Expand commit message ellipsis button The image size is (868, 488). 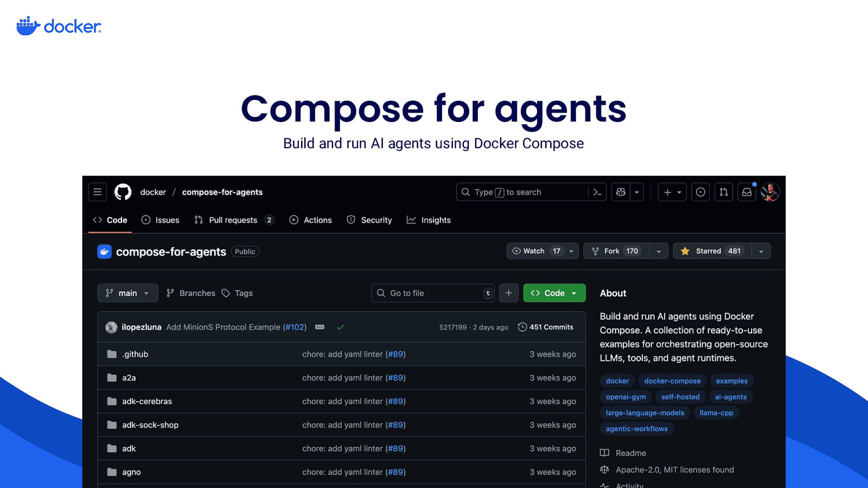point(320,327)
